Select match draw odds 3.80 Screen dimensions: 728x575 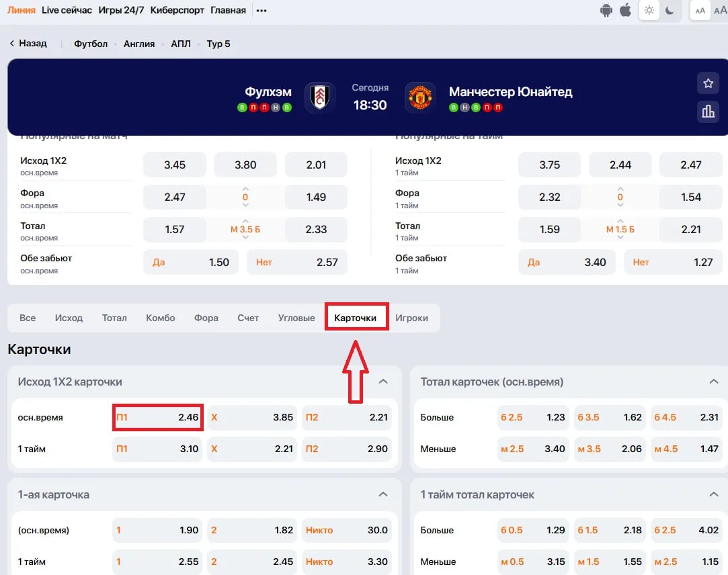pos(245,165)
